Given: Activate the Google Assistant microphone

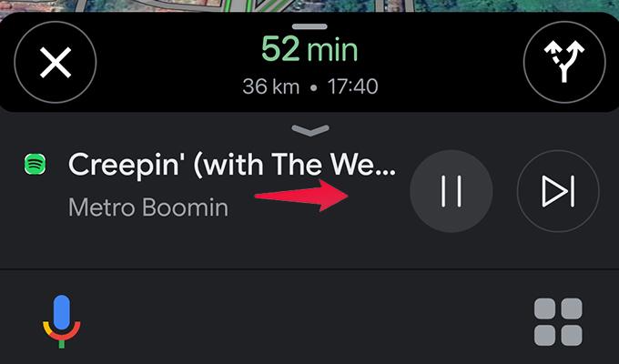Looking at the screenshot, I should pos(62,321).
